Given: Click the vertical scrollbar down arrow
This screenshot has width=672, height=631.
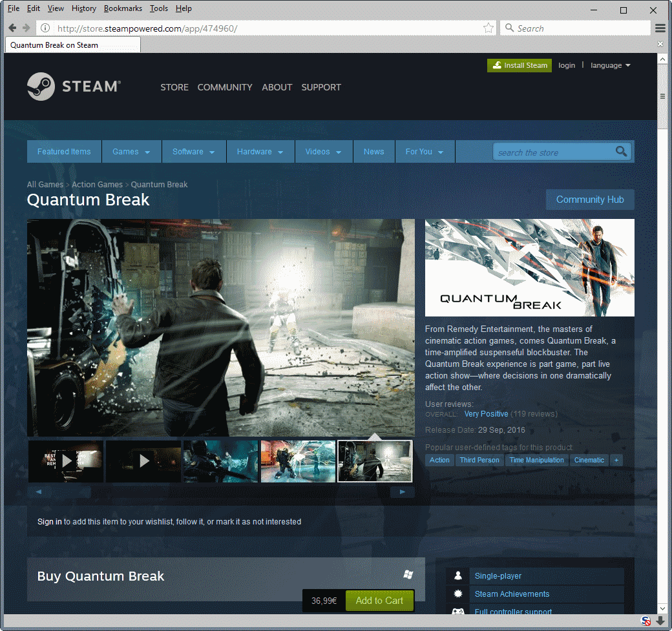Looking at the screenshot, I should (662, 608).
